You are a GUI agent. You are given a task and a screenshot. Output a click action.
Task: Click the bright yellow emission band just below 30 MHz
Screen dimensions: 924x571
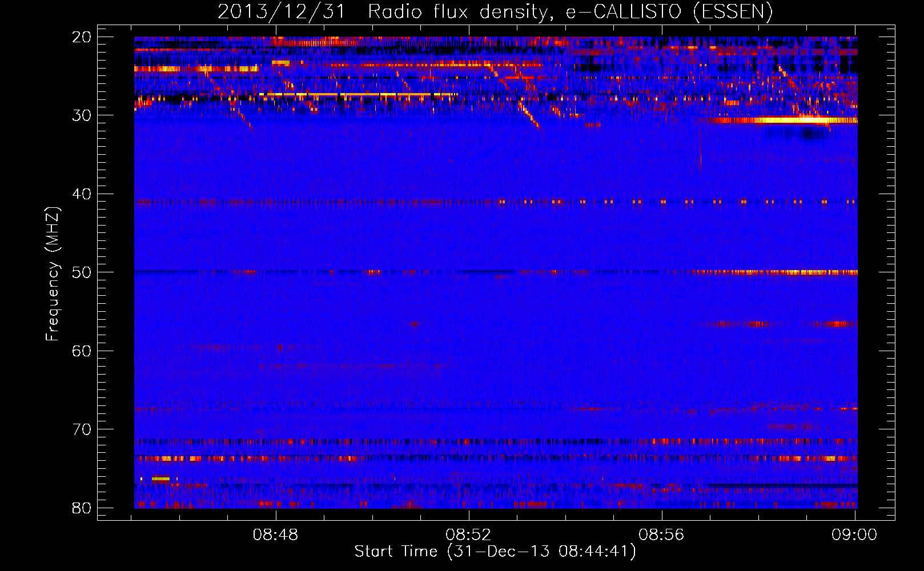coord(785,120)
